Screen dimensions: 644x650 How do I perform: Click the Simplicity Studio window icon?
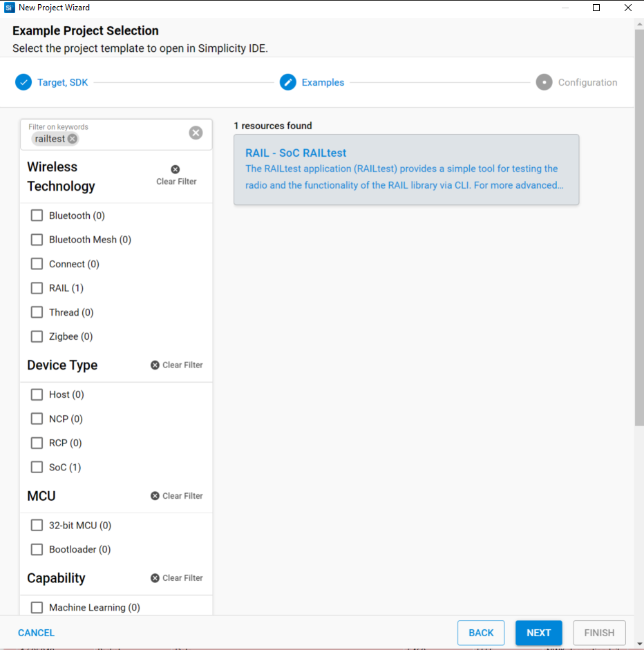tap(9, 8)
